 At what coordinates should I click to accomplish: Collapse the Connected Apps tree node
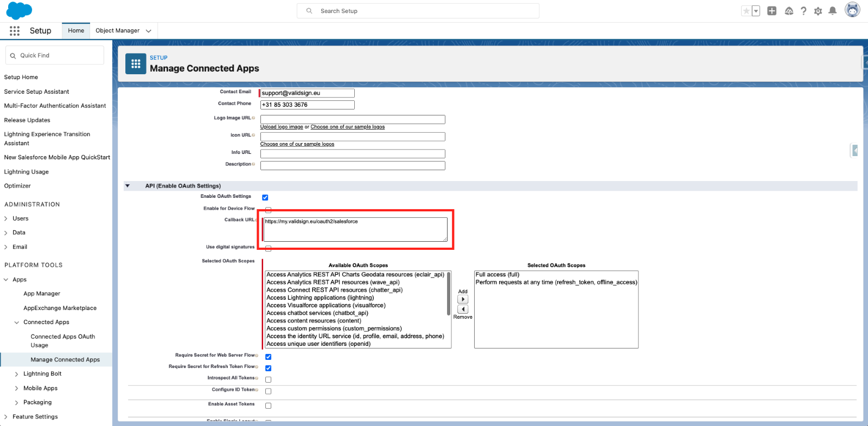pos(16,322)
